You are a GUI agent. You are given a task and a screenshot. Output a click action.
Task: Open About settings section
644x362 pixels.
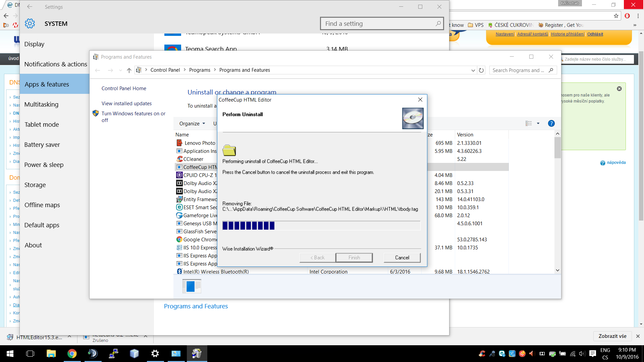[x=33, y=245]
